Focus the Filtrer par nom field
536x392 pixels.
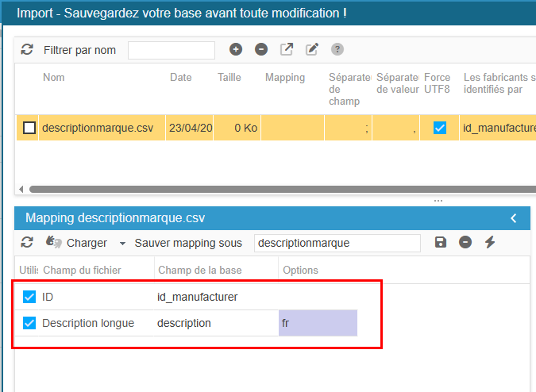click(x=172, y=50)
